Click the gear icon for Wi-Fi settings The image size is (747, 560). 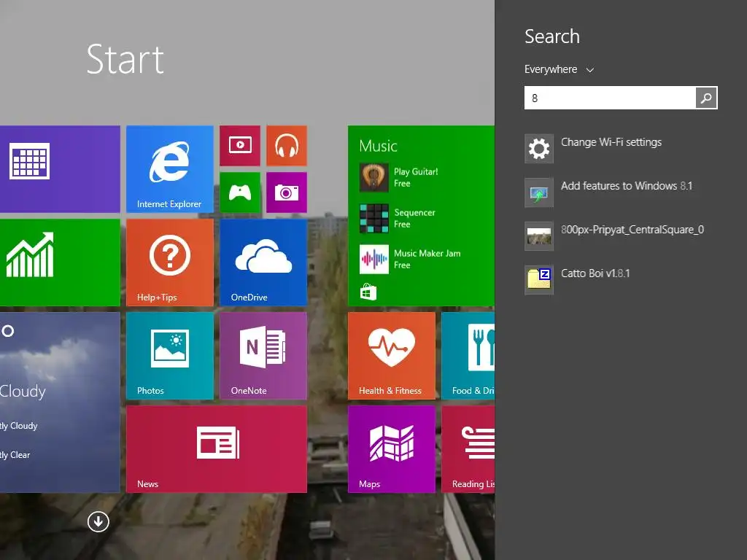coord(539,149)
